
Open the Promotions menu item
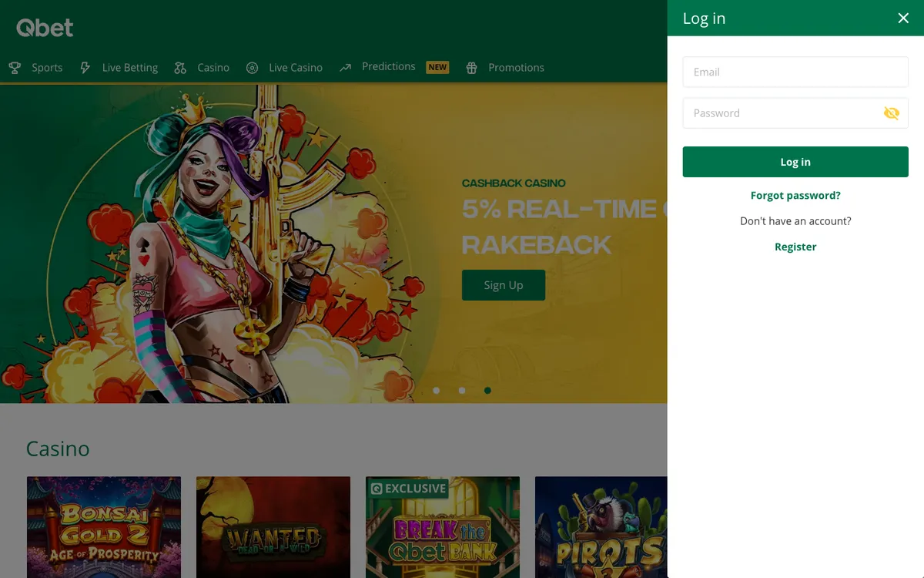(516, 68)
